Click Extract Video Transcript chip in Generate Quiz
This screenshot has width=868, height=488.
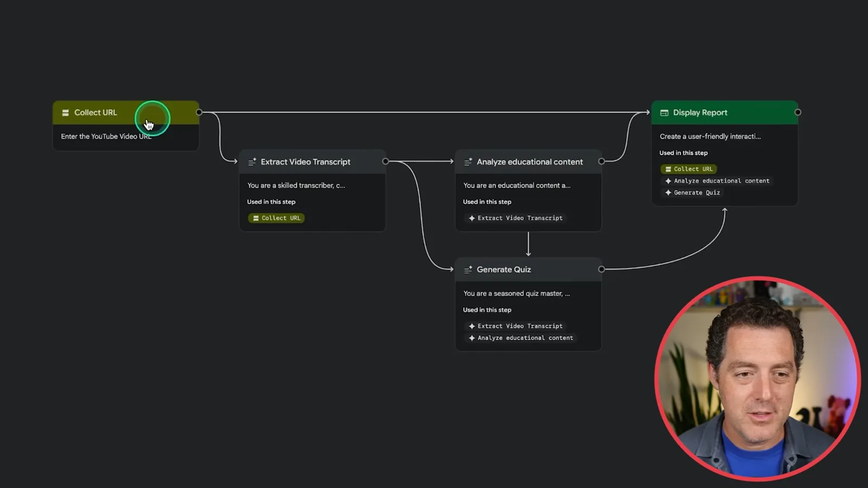[x=515, y=326]
